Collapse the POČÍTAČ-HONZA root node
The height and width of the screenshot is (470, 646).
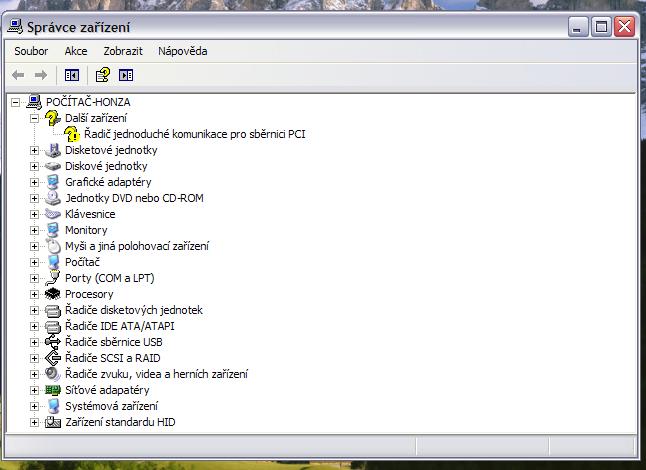(15, 102)
